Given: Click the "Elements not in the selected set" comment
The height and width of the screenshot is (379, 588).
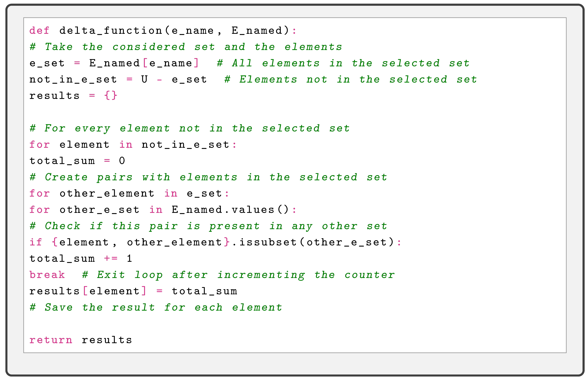Looking at the screenshot, I should (x=351, y=80).
